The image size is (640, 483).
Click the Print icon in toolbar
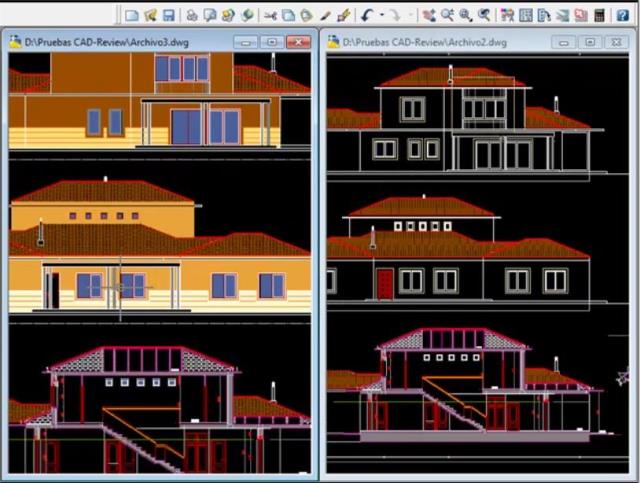[191, 16]
